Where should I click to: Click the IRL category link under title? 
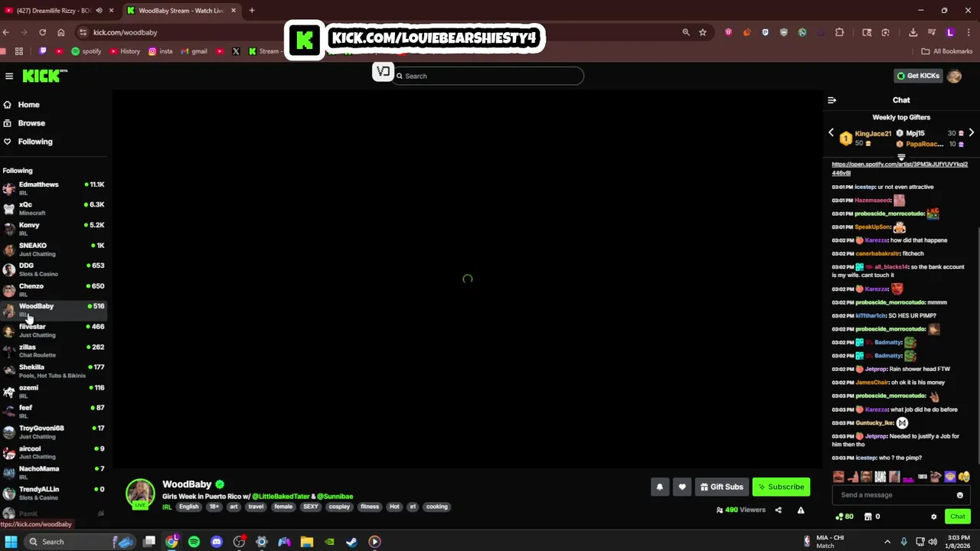[167, 507]
